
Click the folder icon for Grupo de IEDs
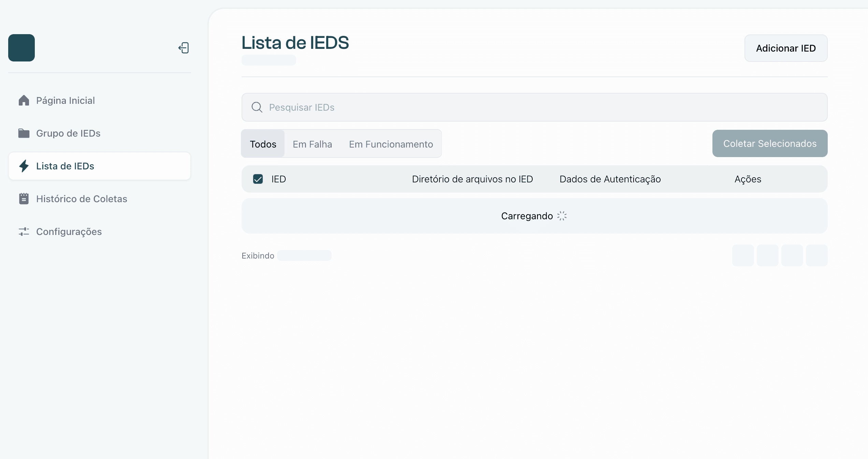pos(24,133)
